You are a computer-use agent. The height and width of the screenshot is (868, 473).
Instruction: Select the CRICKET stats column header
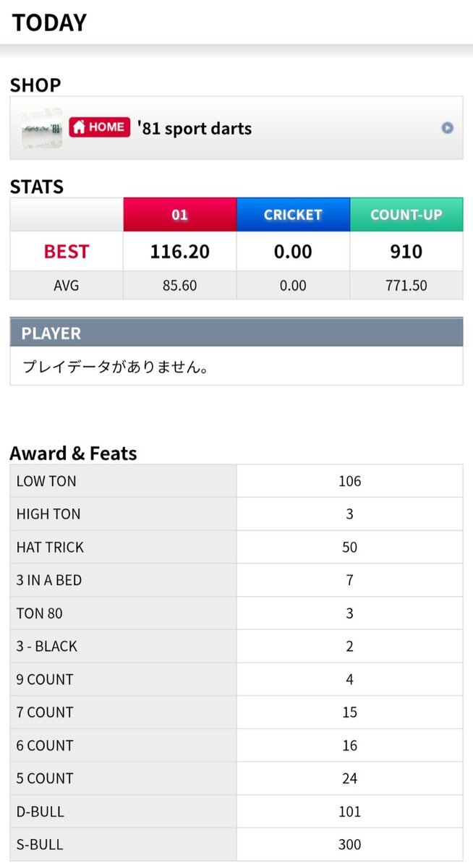click(x=293, y=215)
